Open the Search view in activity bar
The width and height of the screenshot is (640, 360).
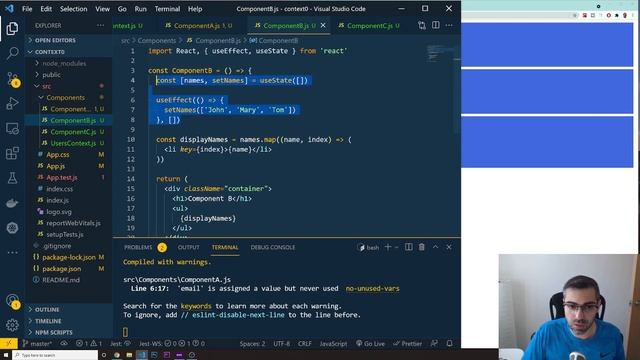coord(12,53)
